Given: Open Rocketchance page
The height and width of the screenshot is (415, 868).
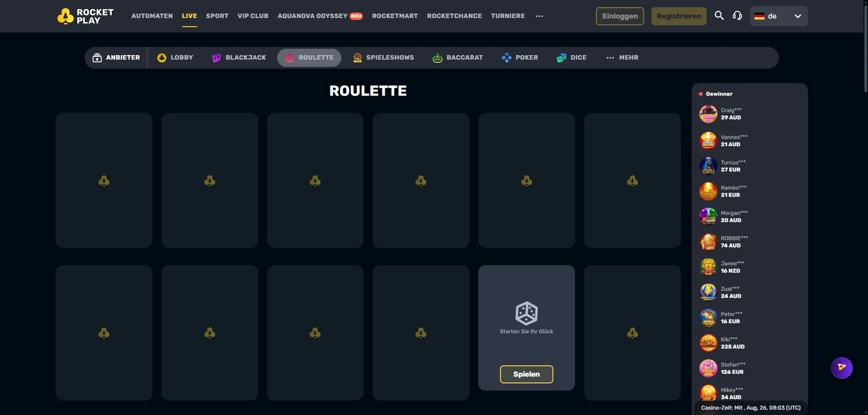Looking at the screenshot, I should 454,16.
